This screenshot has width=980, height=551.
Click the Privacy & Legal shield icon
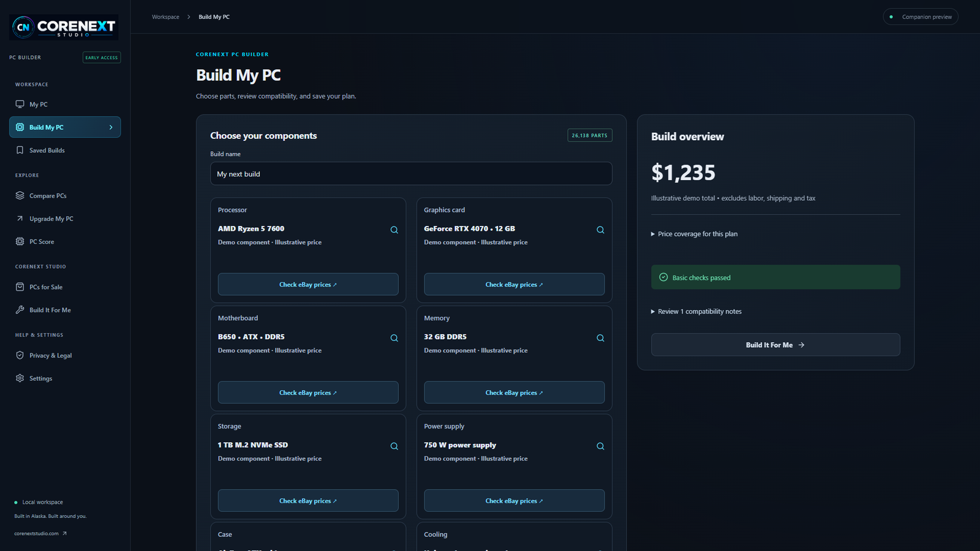click(x=20, y=356)
